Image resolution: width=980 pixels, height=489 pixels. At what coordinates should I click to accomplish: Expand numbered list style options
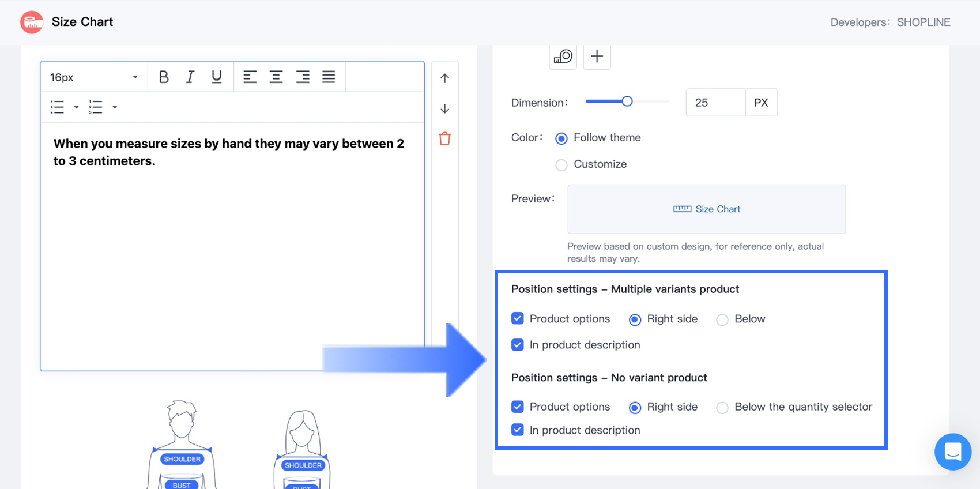(115, 107)
